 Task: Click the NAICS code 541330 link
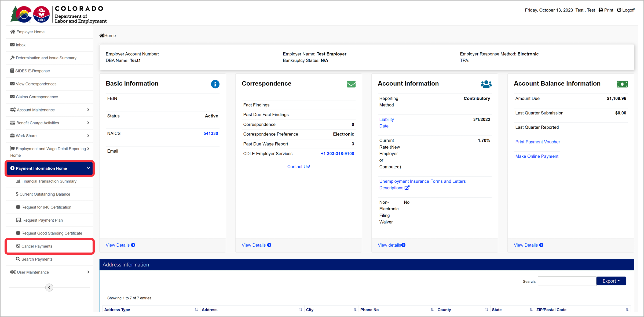click(211, 134)
